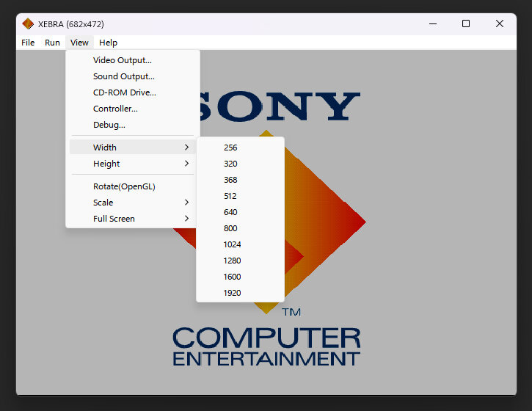Set width to 256

coord(240,148)
